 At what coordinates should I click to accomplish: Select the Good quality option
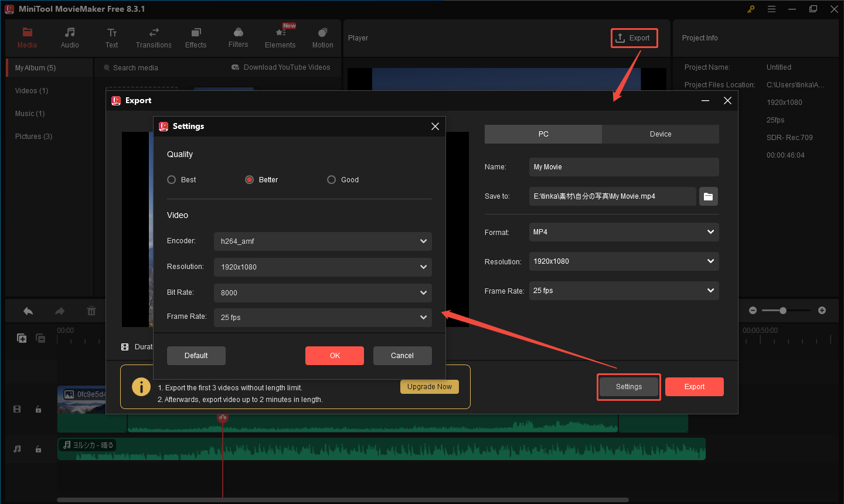click(x=332, y=179)
